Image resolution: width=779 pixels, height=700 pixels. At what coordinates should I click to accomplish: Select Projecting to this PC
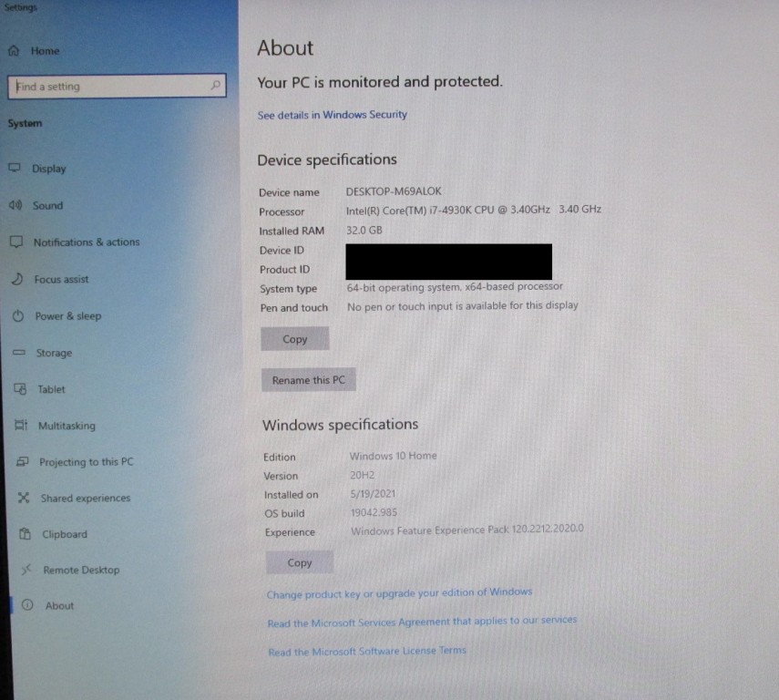click(87, 462)
